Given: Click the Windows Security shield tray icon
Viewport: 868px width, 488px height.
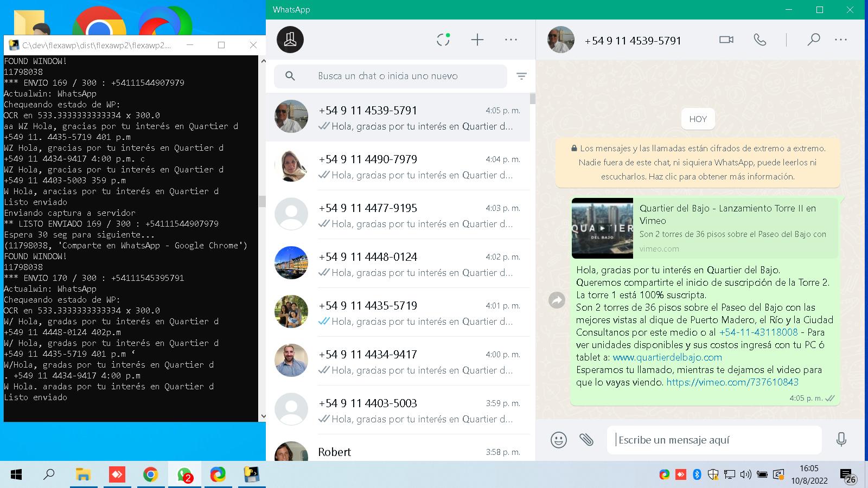Looking at the screenshot, I should pyautogui.click(x=713, y=475).
